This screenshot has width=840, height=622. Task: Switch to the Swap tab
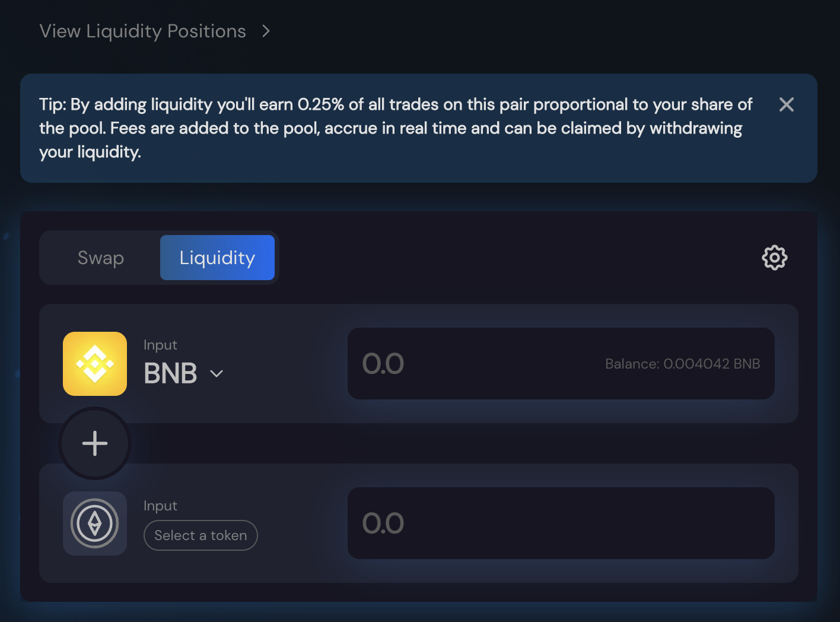tap(101, 258)
